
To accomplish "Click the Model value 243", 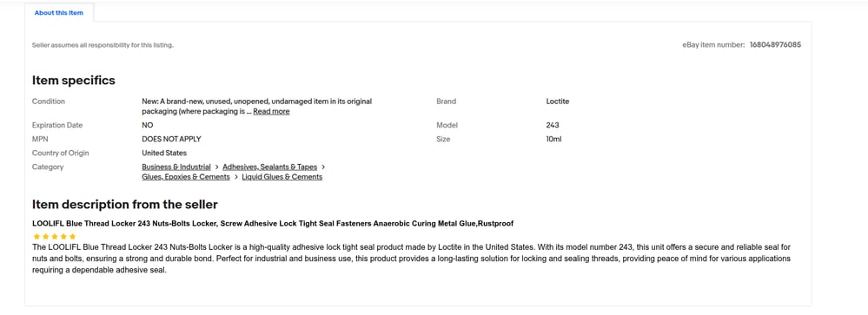I will pos(553,126).
